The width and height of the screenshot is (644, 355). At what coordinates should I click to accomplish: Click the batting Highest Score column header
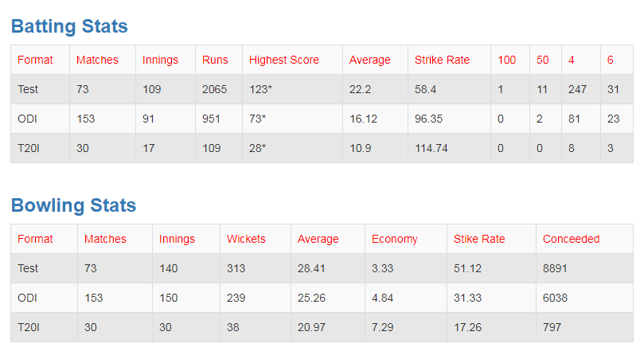(x=283, y=60)
